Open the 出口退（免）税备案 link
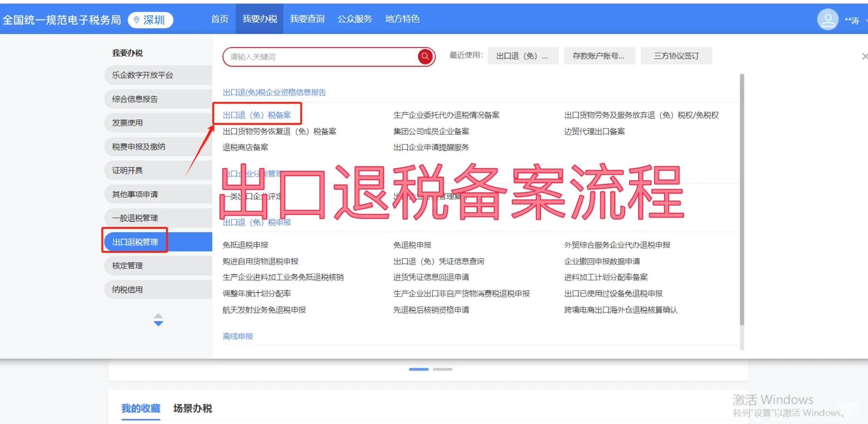This screenshot has height=424, width=868. point(257,115)
